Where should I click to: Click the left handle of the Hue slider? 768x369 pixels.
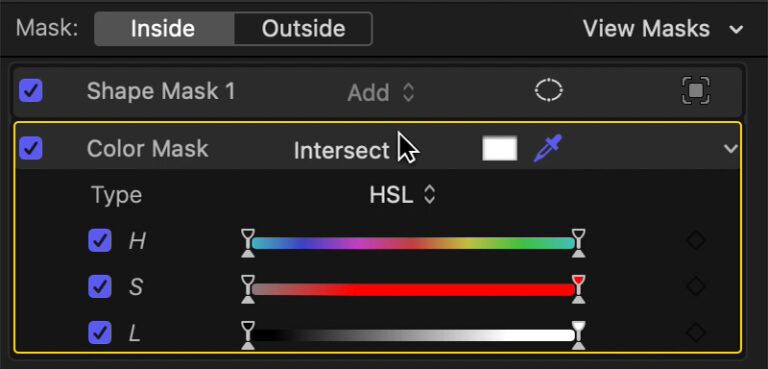point(248,242)
